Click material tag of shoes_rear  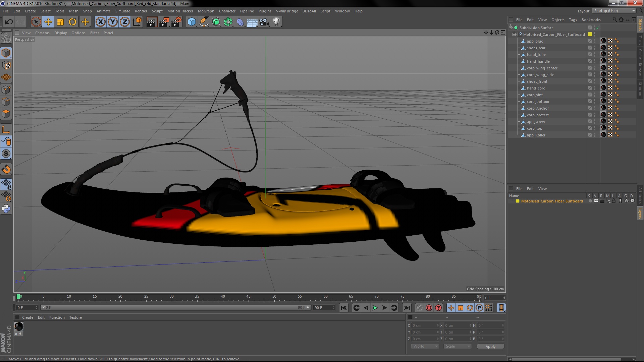[x=604, y=48]
